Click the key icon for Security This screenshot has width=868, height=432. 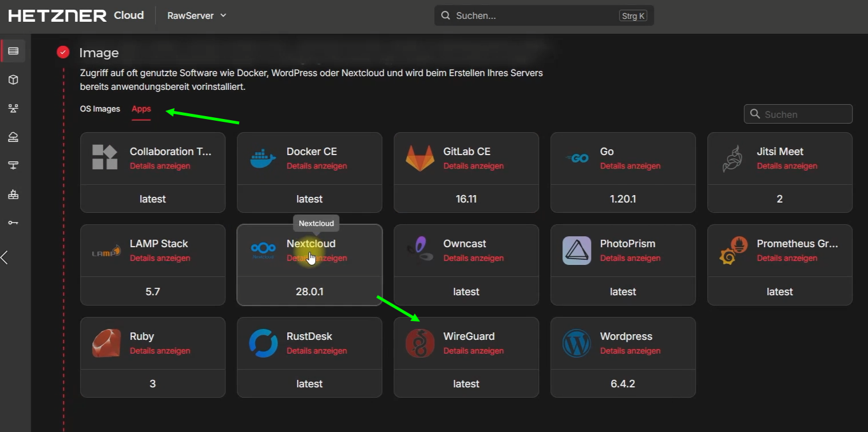13,223
